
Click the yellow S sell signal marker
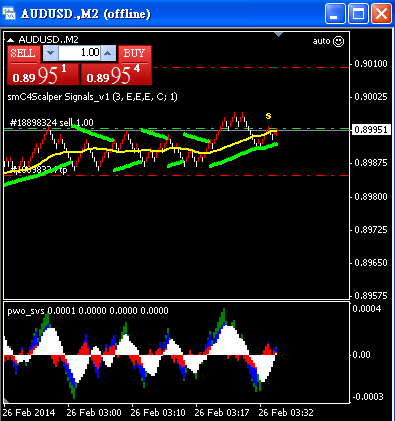[x=268, y=116]
